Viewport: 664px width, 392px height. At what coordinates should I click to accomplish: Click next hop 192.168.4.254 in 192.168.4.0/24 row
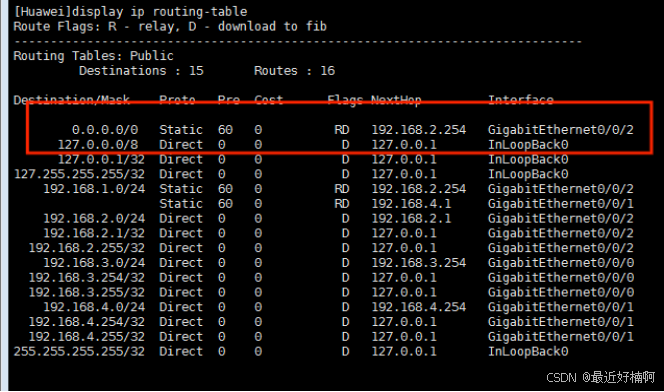[419, 307]
